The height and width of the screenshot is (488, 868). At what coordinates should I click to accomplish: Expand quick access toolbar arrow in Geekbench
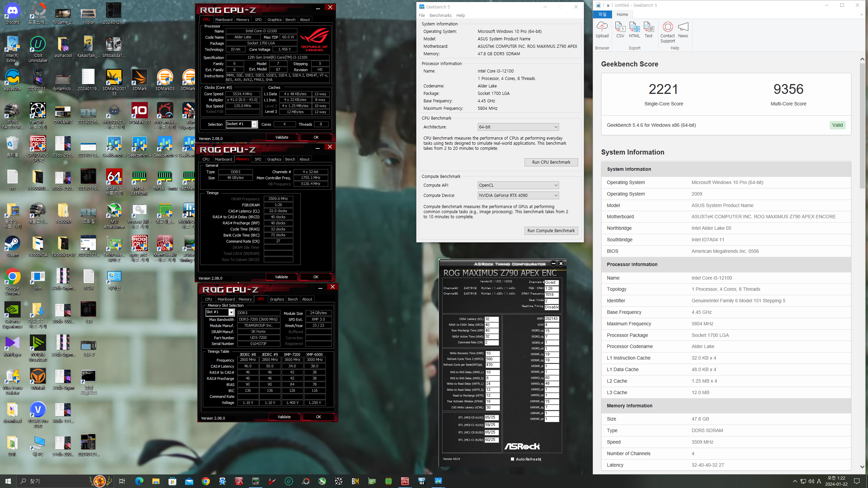coord(608,5)
